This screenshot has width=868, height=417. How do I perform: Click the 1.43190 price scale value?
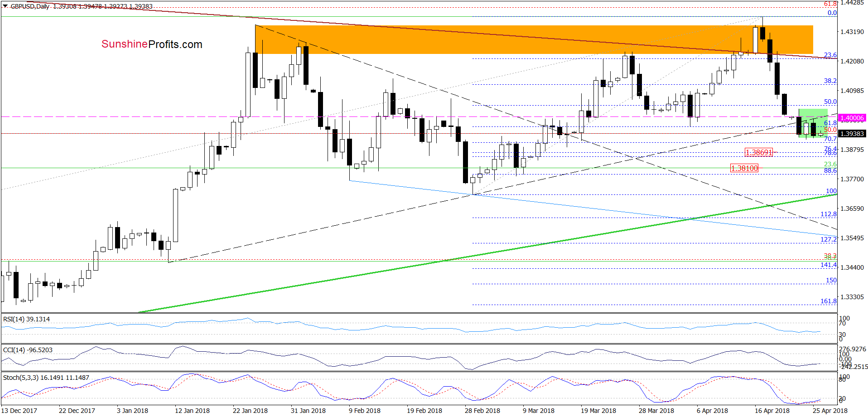852,32
